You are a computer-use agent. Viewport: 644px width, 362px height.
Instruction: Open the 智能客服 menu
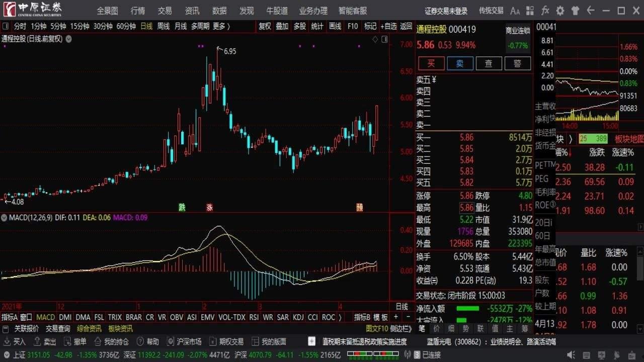(353, 11)
